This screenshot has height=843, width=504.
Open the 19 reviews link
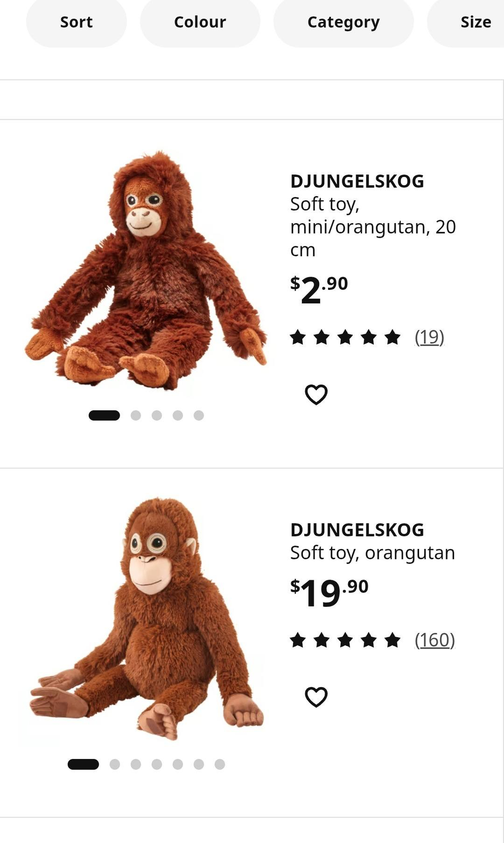click(429, 337)
